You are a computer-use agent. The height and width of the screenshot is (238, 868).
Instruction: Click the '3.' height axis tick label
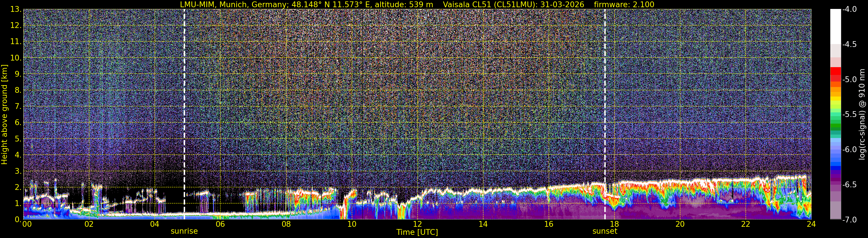pos(18,171)
